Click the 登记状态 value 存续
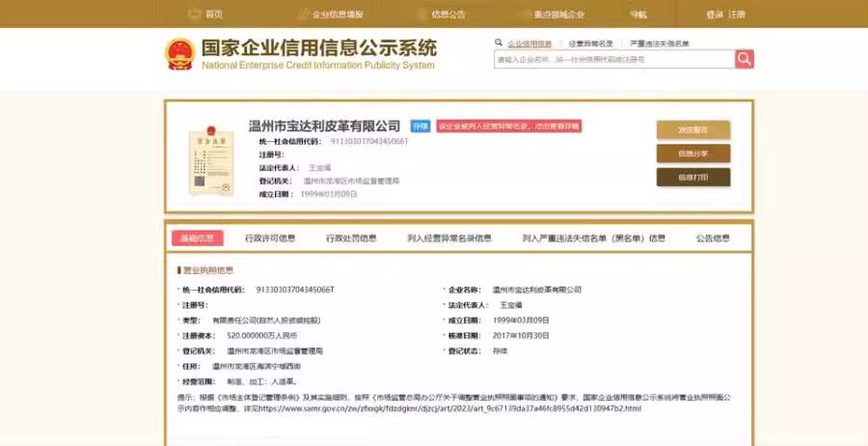Image resolution: width=868 pixels, height=446 pixels. (x=500, y=351)
